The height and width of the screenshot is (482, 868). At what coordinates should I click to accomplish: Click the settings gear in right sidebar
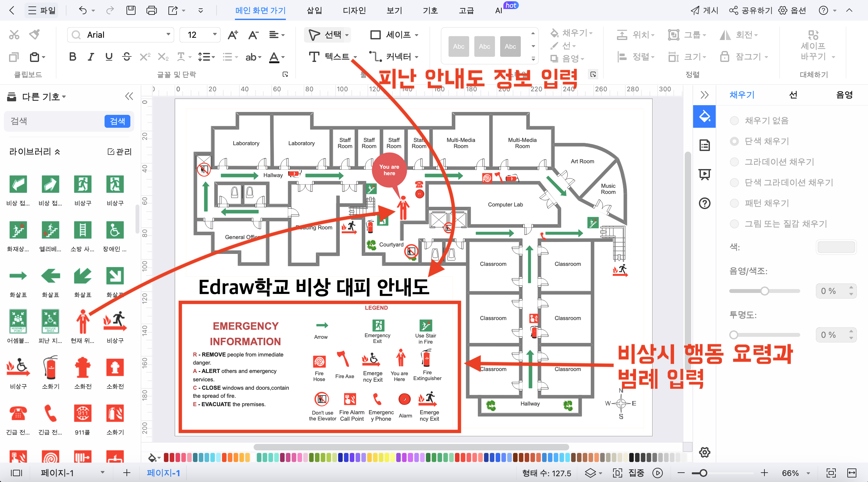tap(705, 452)
